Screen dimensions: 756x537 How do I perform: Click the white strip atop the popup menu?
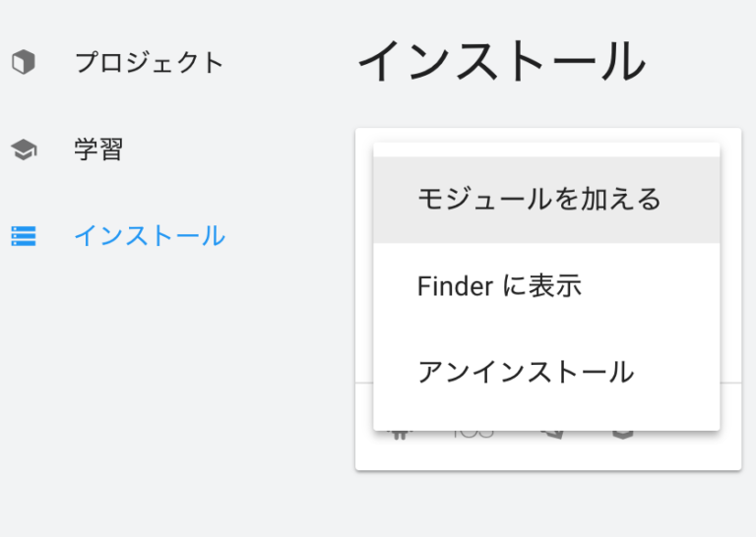546,149
